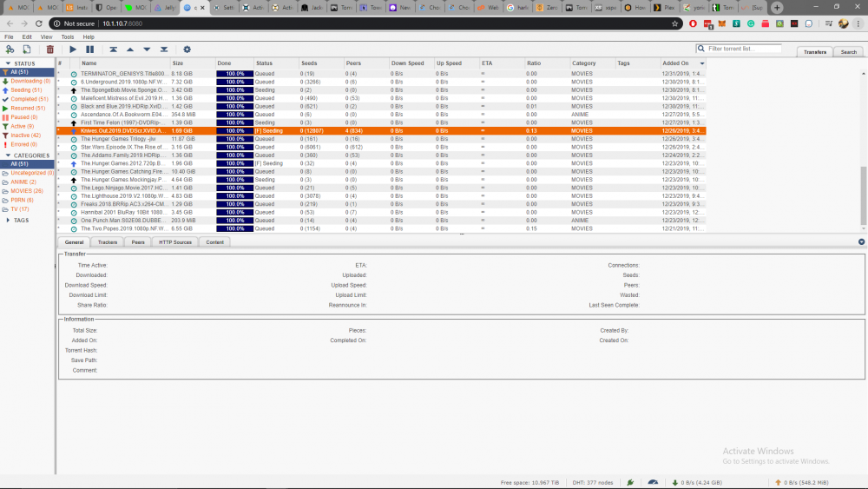Move torrent to bottom of queue icon

164,50
